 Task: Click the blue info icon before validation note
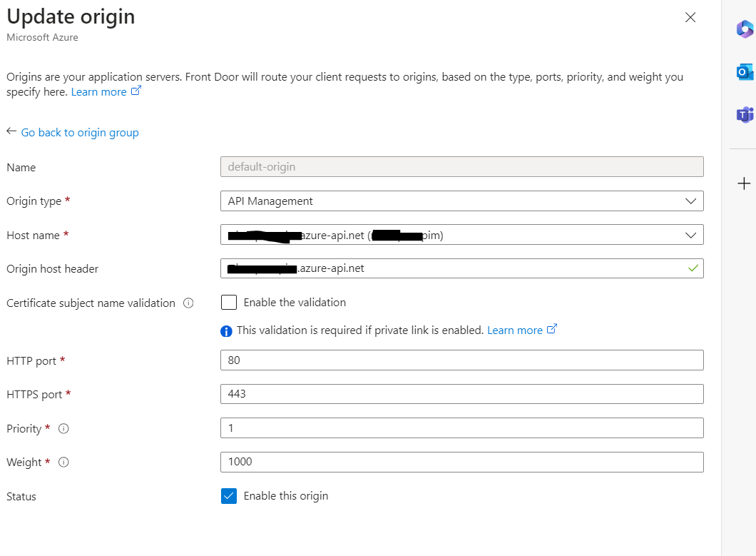click(226, 331)
